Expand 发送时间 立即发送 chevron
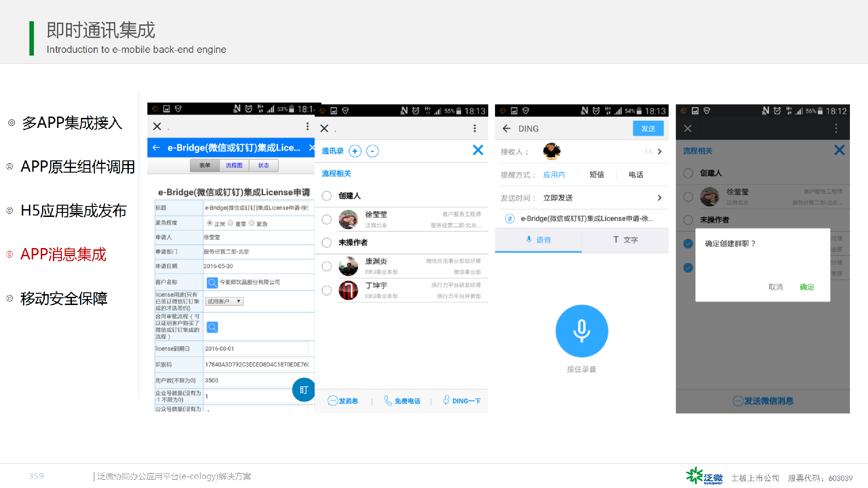 tap(660, 198)
